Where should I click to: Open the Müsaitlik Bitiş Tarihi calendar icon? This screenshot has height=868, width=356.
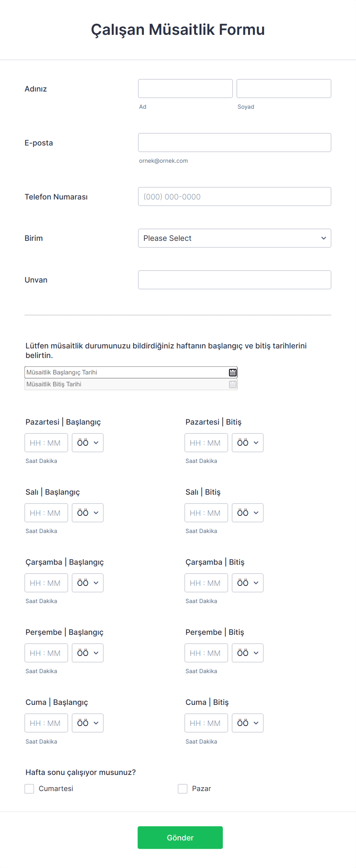tap(233, 384)
